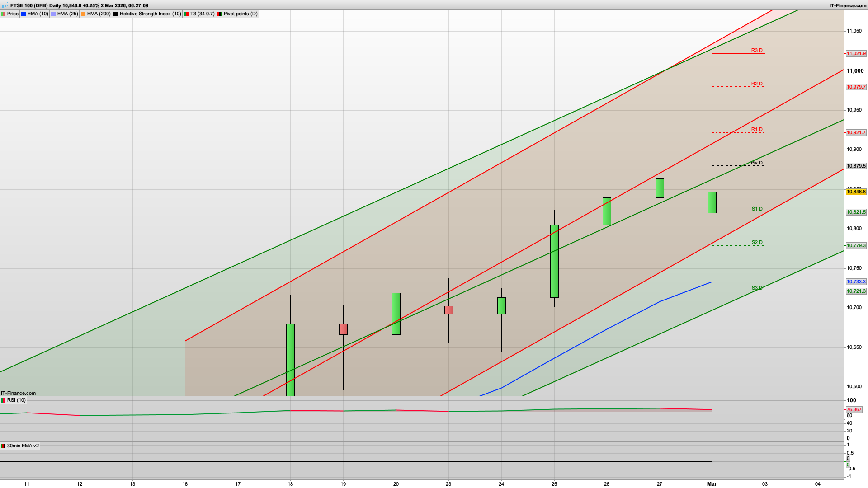Toggle the Price series in the legend
The width and height of the screenshot is (868, 488).
coord(13,14)
